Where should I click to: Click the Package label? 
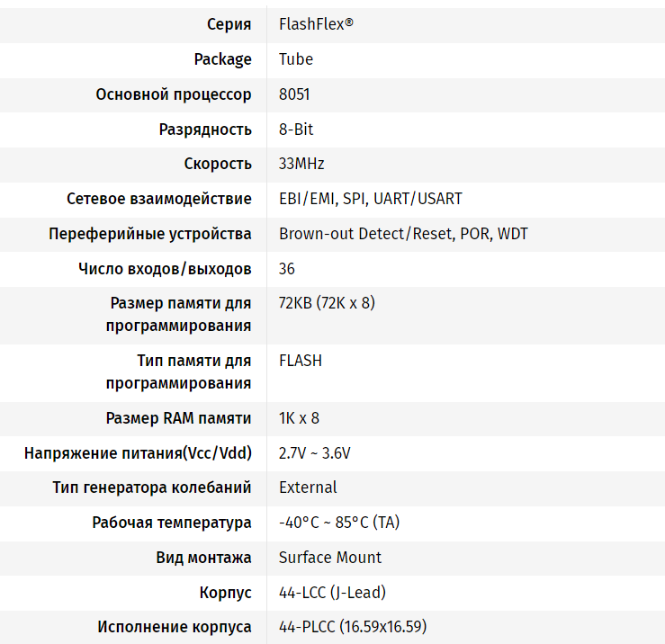click(222, 59)
